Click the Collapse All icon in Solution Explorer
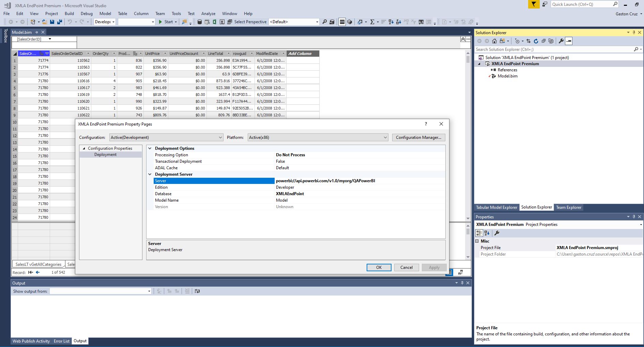 click(x=543, y=41)
